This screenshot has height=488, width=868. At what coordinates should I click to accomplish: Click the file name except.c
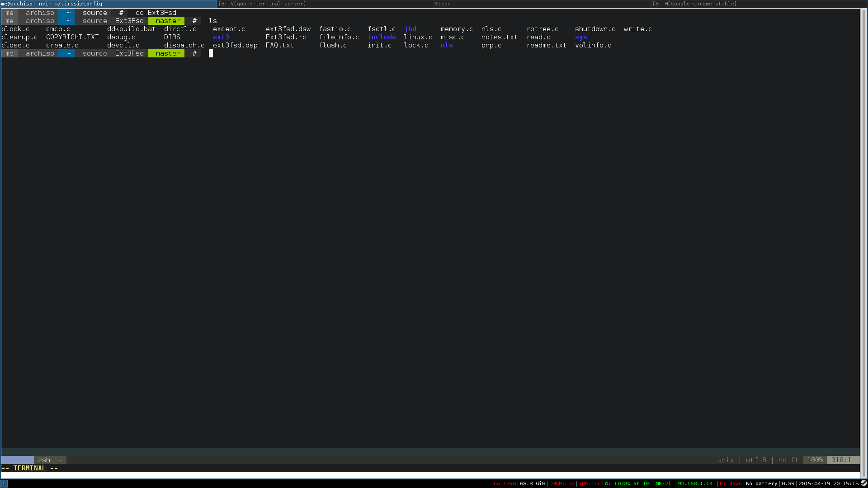[x=229, y=29]
